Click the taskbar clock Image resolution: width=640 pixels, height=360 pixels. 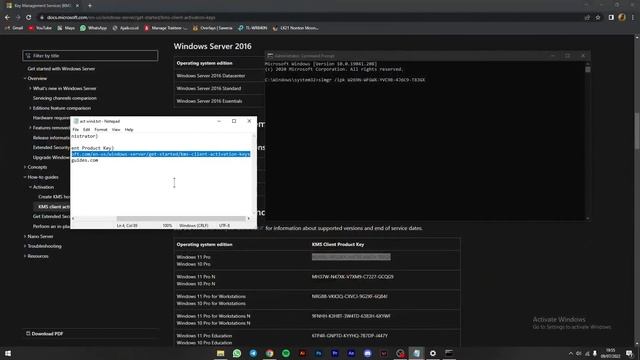(611, 353)
